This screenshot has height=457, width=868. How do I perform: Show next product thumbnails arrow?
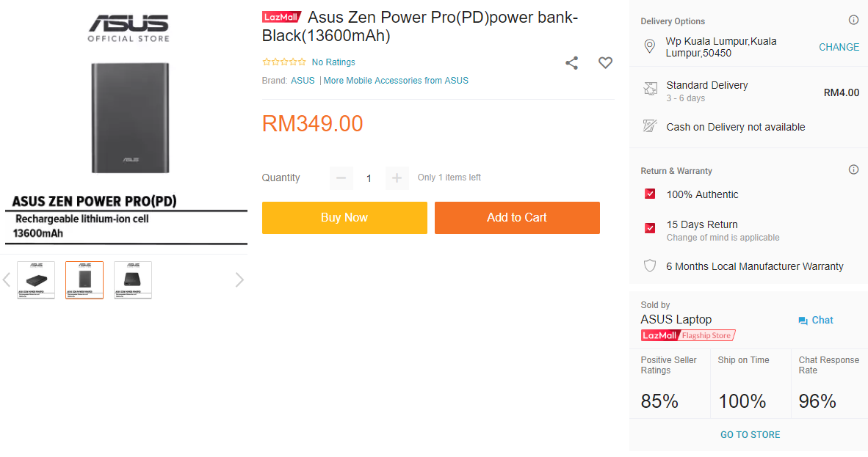click(x=239, y=279)
